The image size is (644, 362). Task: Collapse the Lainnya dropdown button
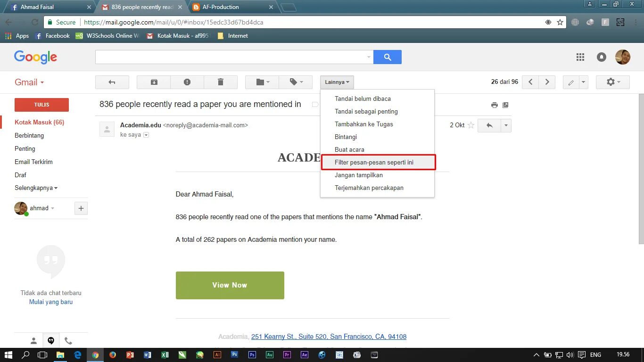click(x=337, y=82)
